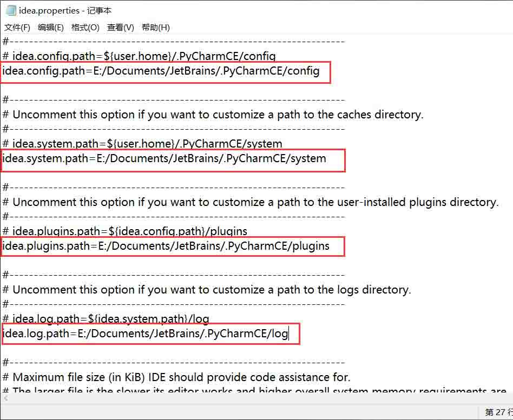The width and height of the screenshot is (513, 420).
Task: Click the logs directory comment line
Action: tap(206, 290)
